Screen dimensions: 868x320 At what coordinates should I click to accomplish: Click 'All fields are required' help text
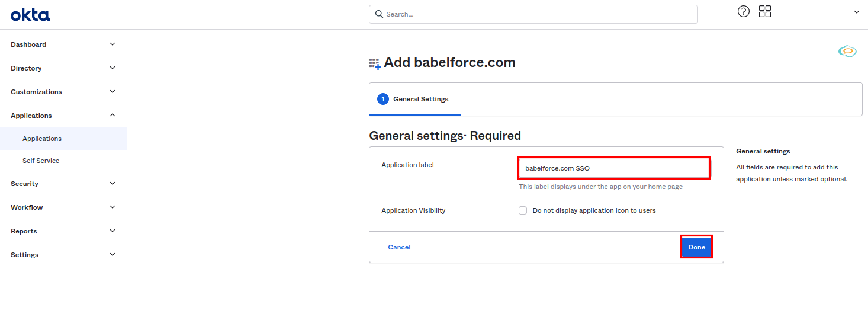pyautogui.click(x=792, y=173)
